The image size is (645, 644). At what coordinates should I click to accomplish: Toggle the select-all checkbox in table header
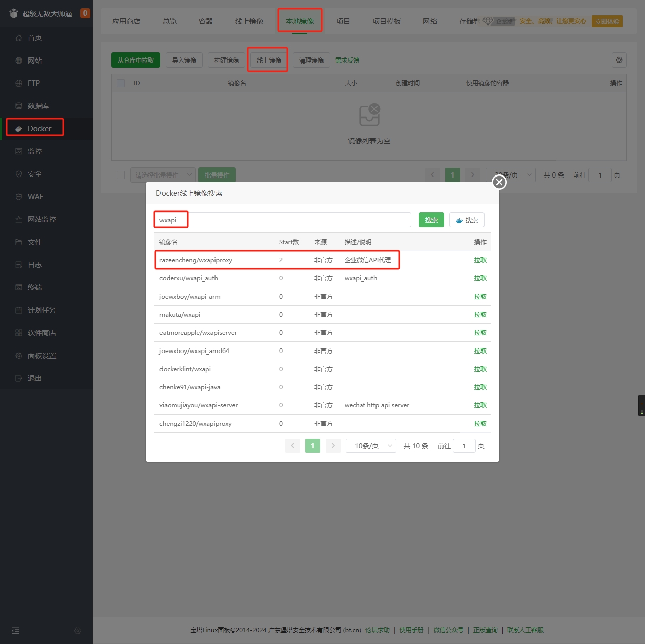coord(121,83)
